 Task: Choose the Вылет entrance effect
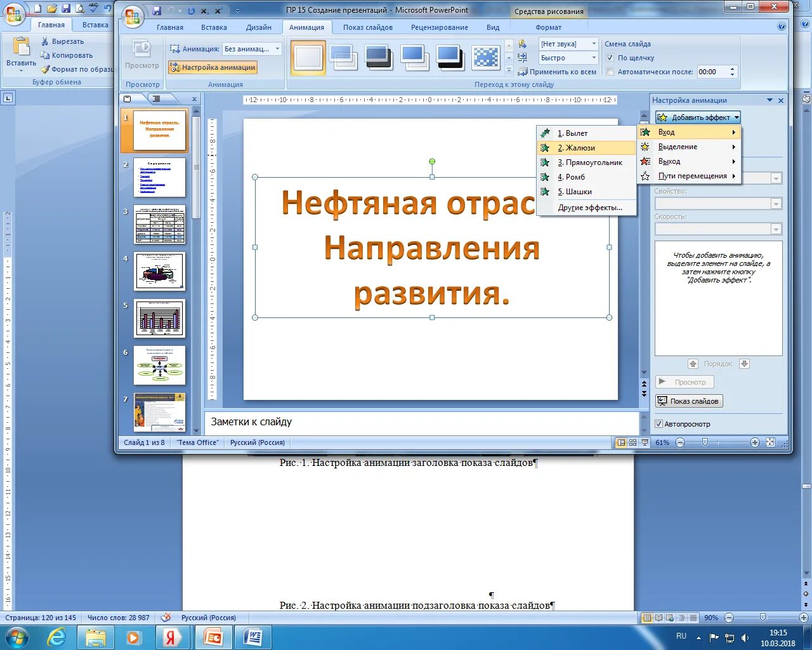click(586, 133)
